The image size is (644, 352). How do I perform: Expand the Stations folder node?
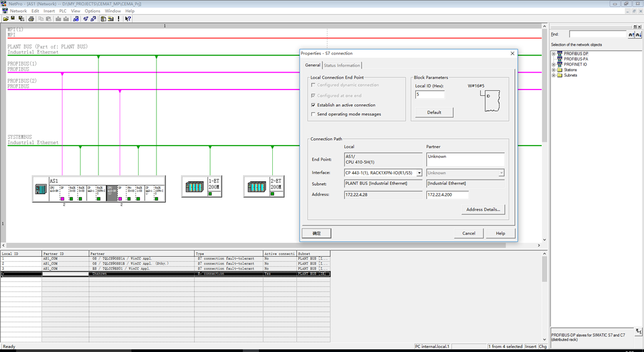(x=553, y=70)
